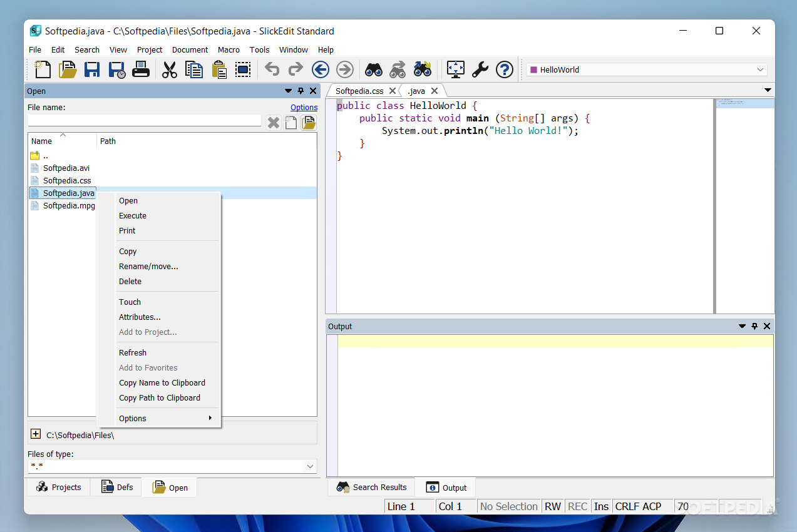Toggle RW read-write indicator in status bar
This screenshot has width=797, height=532.
(553, 506)
